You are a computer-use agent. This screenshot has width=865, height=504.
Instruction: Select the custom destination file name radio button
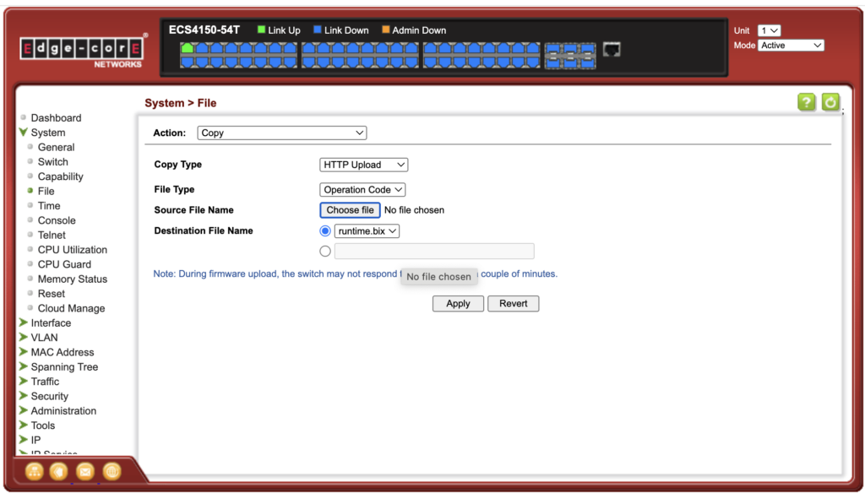325,251
